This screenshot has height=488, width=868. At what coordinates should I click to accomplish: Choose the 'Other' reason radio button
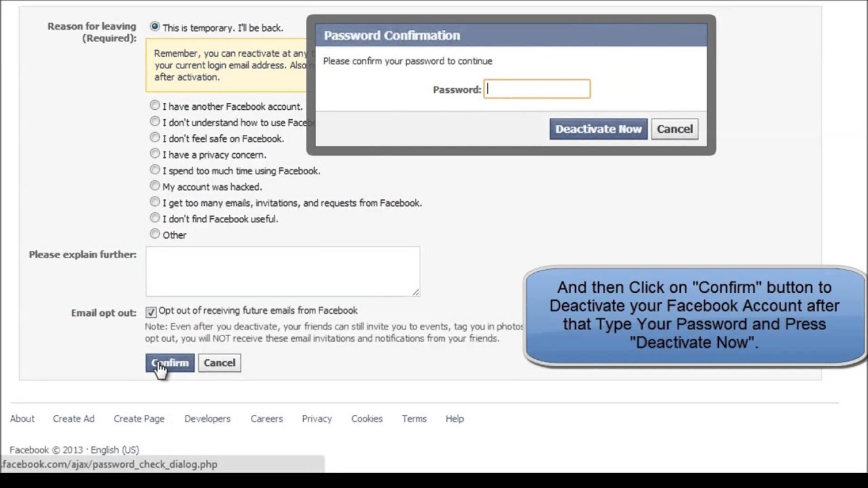[x=155, y=235]
